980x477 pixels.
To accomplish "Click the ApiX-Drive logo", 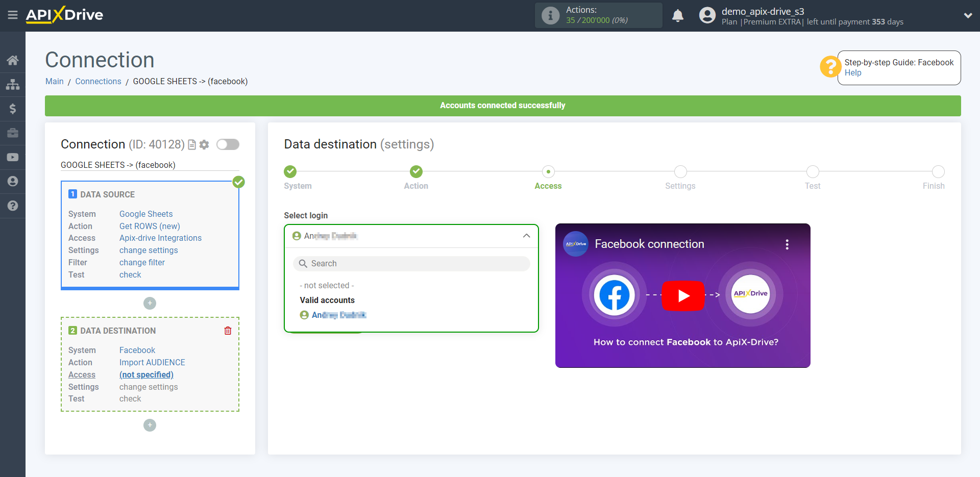I will pos(64,15).
